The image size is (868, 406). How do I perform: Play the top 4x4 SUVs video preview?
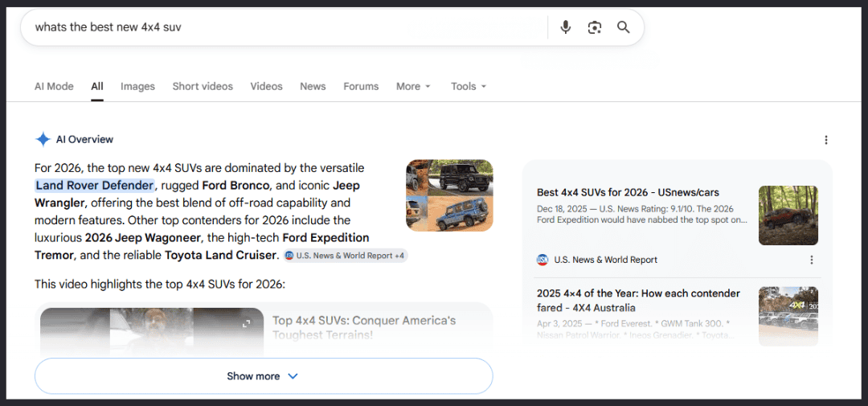coord(152,331)
